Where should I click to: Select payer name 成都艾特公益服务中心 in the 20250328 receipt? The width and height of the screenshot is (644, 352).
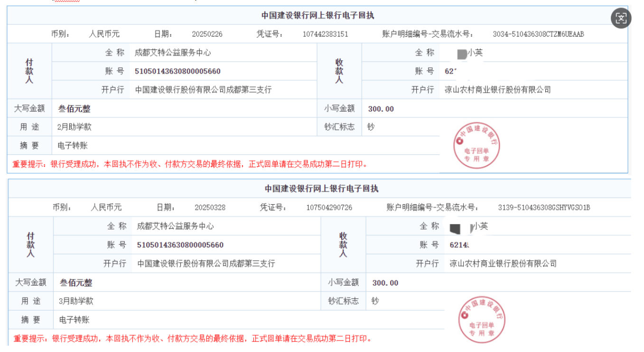pos(176,226)
